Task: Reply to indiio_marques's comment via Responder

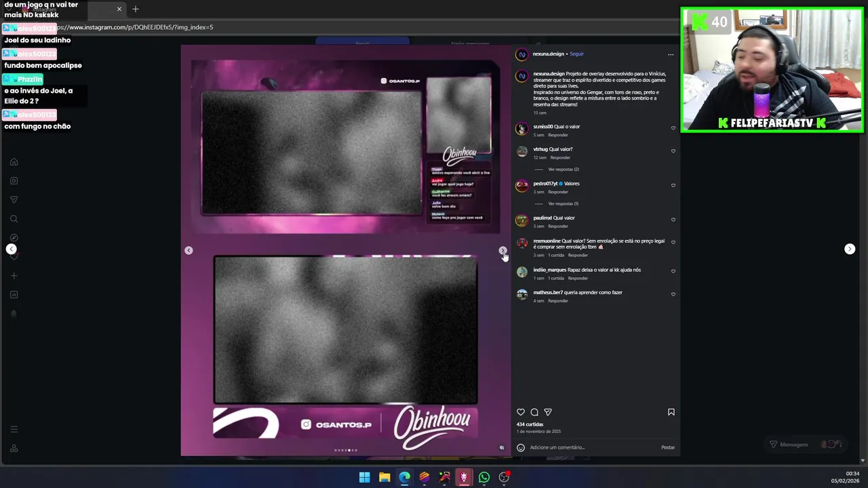Action: pyautogui.click(x=578, y=278)
